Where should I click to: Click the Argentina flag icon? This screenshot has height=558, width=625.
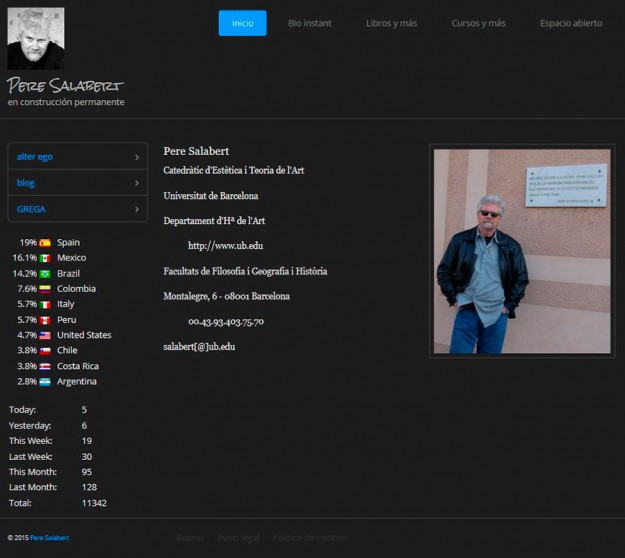45,382
